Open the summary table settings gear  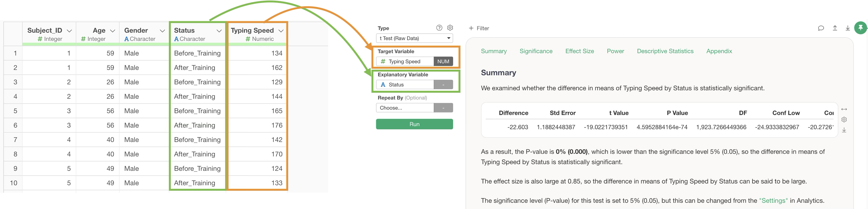[844, 119]
